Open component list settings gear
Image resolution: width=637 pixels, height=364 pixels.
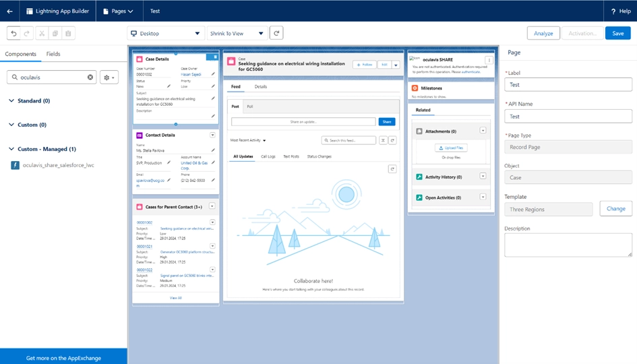point(109,78)
